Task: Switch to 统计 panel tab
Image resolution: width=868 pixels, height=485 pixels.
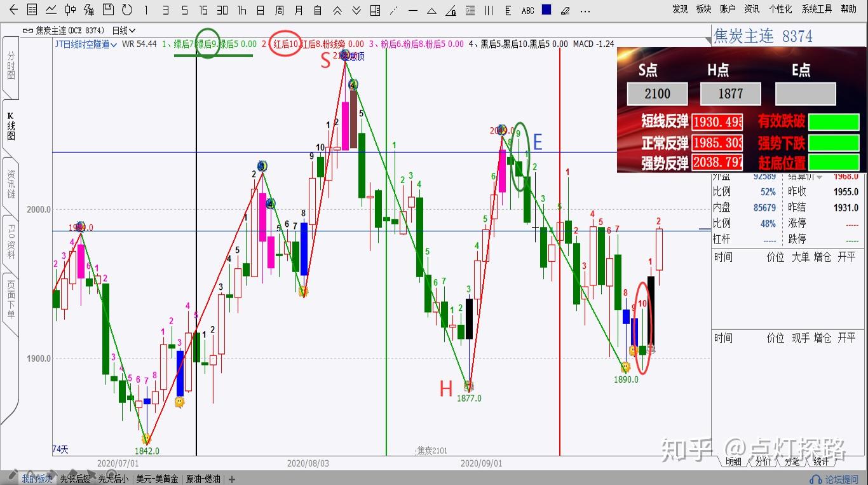Action: point(821,462)
